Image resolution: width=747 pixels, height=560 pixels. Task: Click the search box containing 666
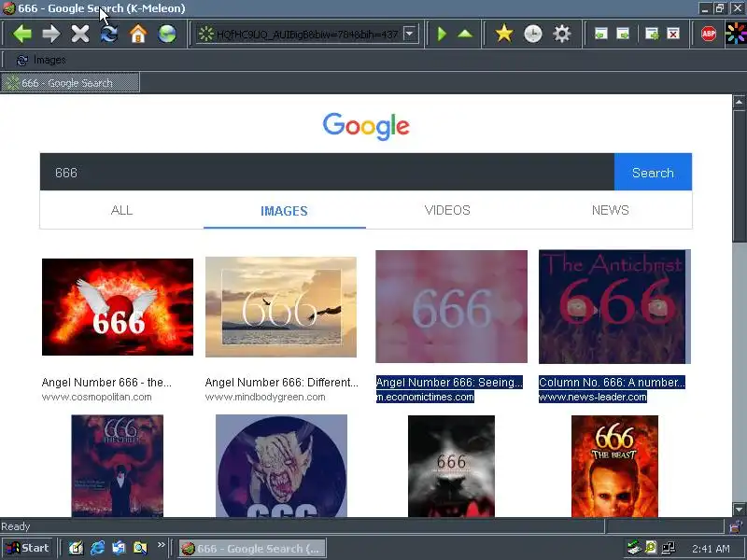(x=327, y=172)
